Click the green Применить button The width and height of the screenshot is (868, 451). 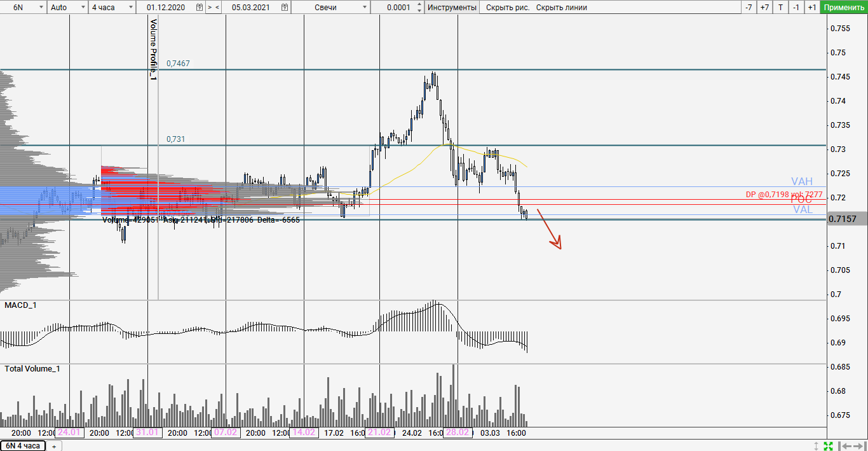click(843, 8)
